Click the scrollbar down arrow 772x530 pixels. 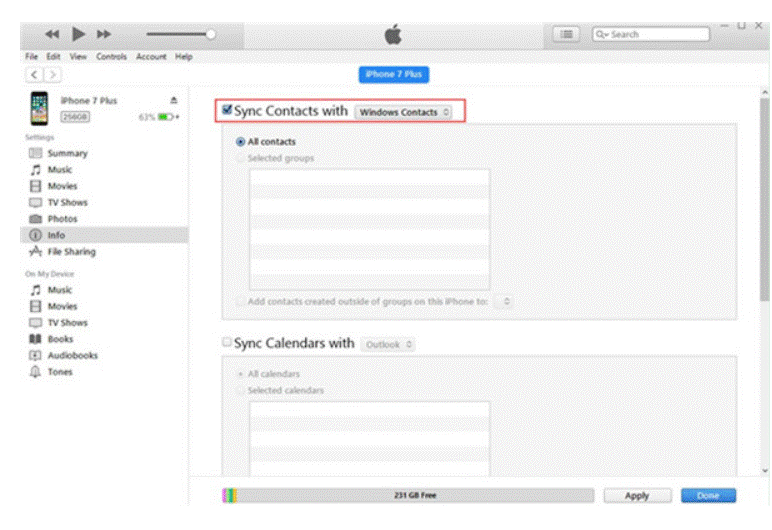[x=765, y=470]
